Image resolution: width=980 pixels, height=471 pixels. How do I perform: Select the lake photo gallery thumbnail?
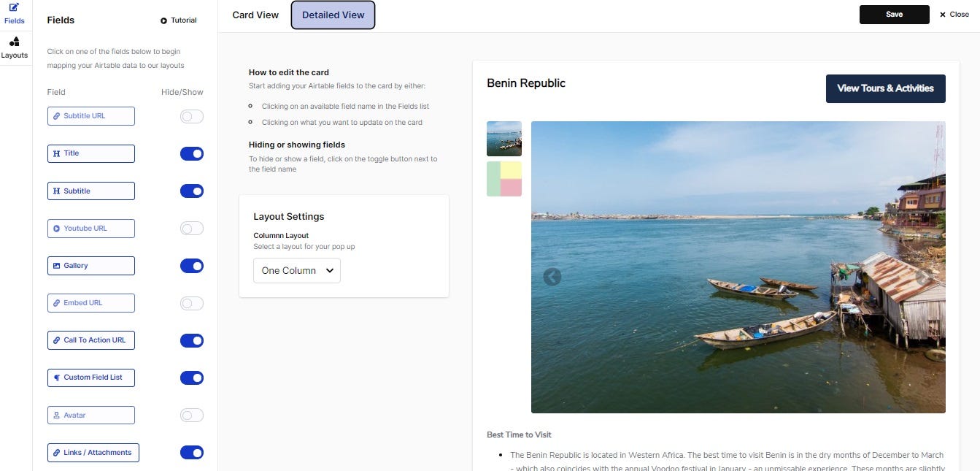pos(504,139)
